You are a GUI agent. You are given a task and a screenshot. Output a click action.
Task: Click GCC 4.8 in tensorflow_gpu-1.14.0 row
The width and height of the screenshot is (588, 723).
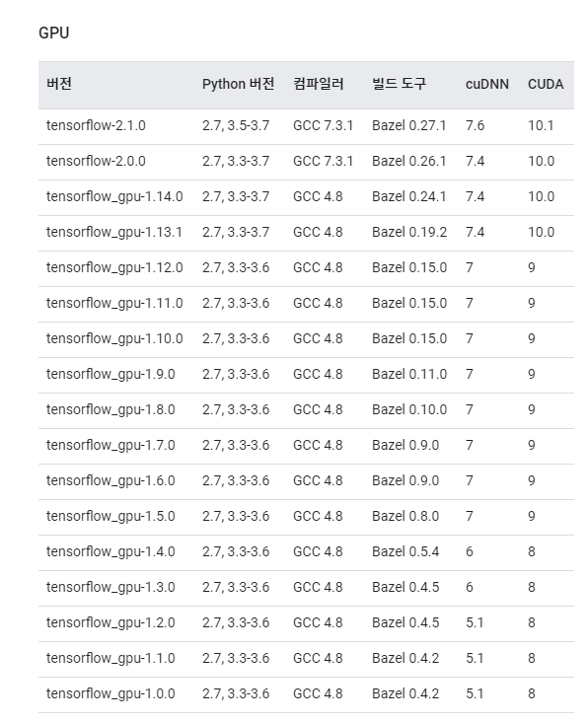pyautogui.click(x=318, y=196)
